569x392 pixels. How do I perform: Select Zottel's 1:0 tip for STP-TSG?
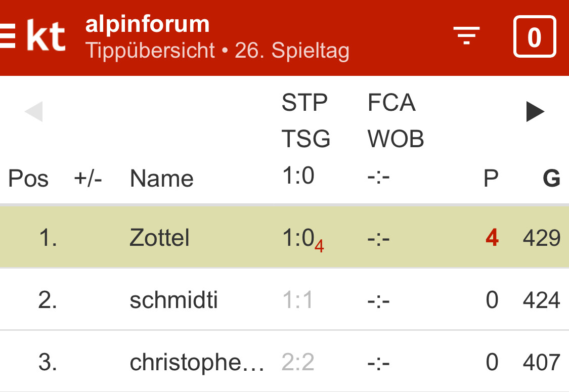(298, 238)
